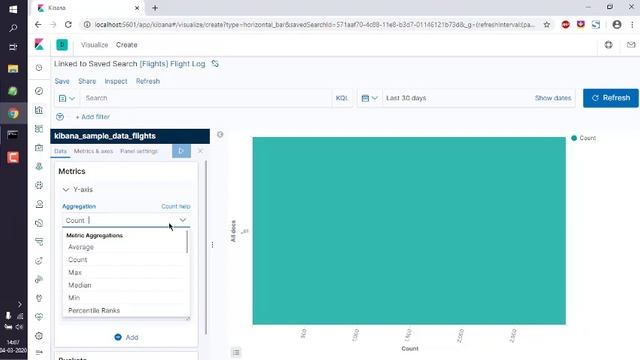Open Stack Monitoring heartbeat icon in sidebar
The height and width of the screenshot is (360, 640).
[x=39, y=317]
